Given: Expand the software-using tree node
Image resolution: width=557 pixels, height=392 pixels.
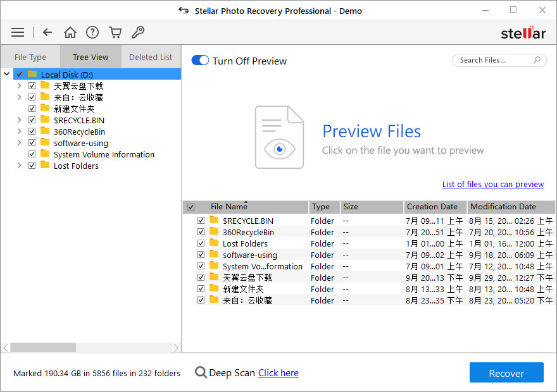Looking at the screenshot, I should click(x=19, y=143).
